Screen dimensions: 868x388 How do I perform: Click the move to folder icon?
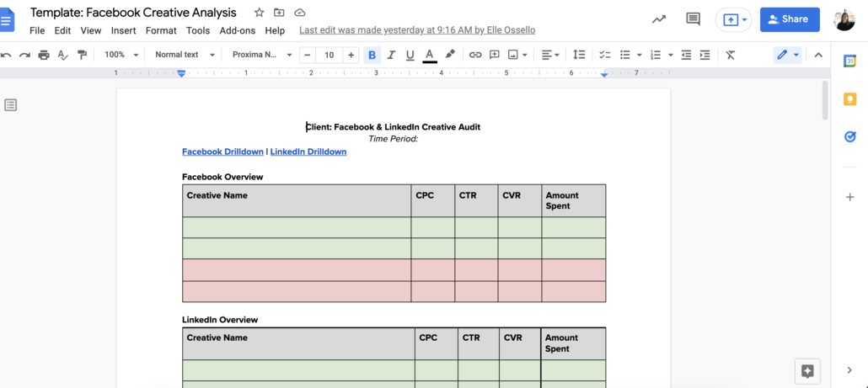279,13
